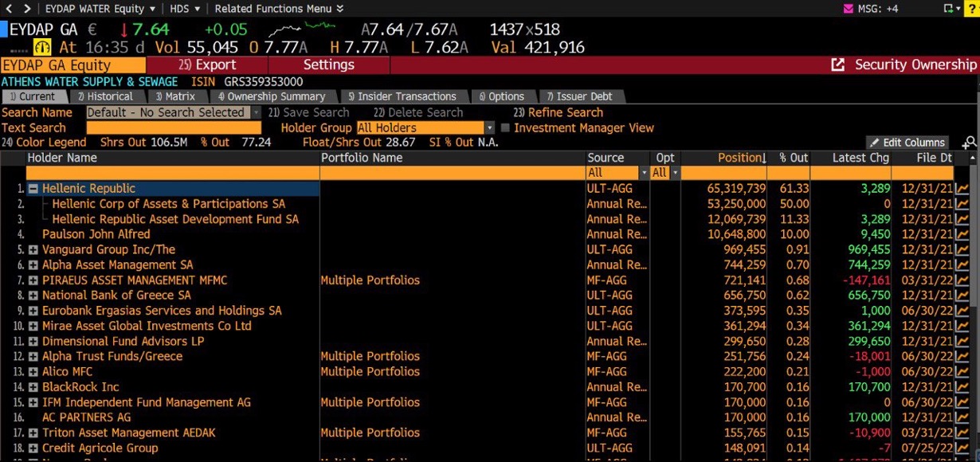Screen dimensions: 980x462
Task: Click Refine Search
Action: (x=558, y=112)
